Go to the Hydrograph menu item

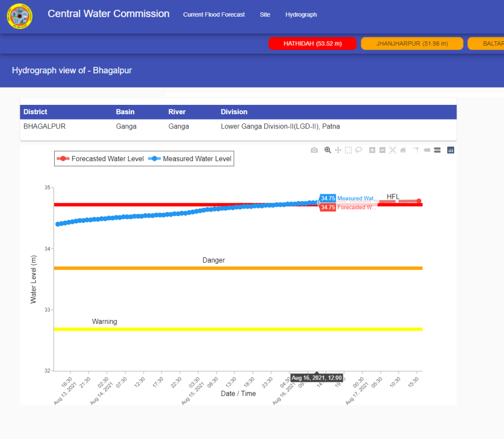[301, 15]
